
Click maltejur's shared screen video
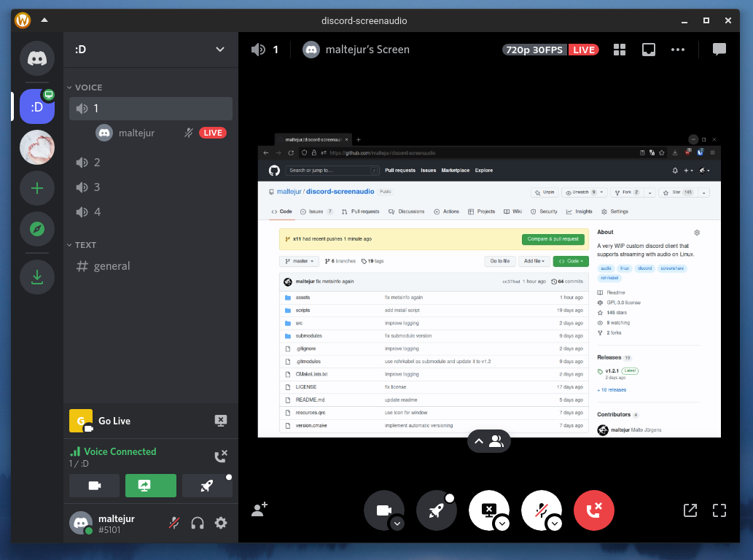pos(489,285)
